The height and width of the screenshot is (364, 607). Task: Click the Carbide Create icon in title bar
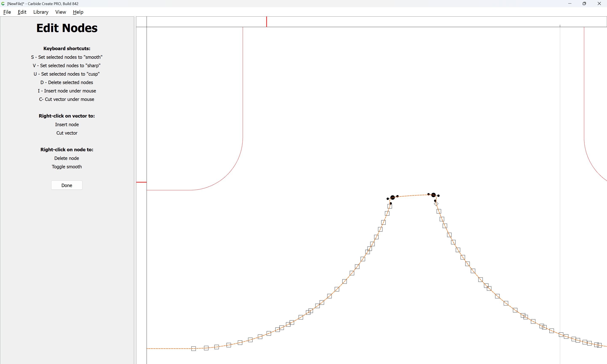click(x=3, y=4)
